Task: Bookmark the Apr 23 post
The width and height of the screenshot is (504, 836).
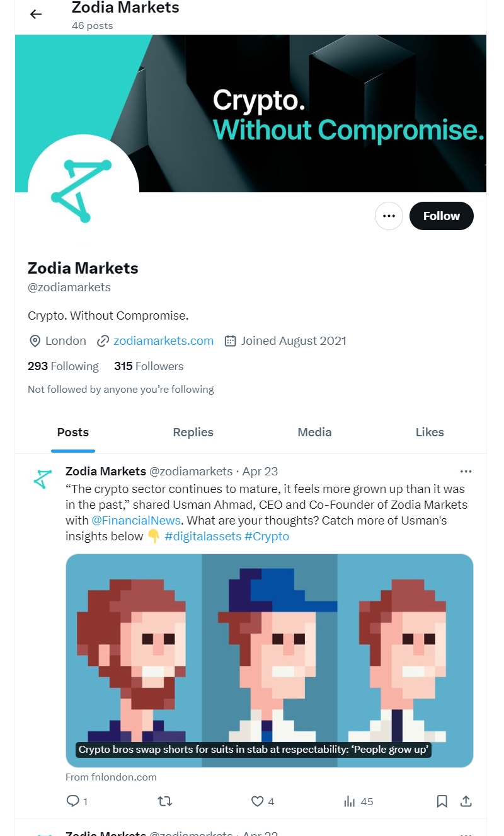Action: tap(442, 801)
